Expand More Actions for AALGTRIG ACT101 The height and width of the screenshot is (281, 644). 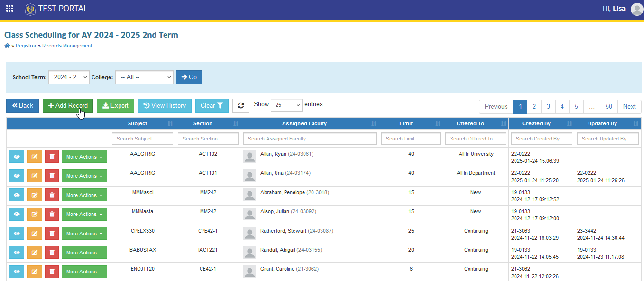click(x=84, y=176)
